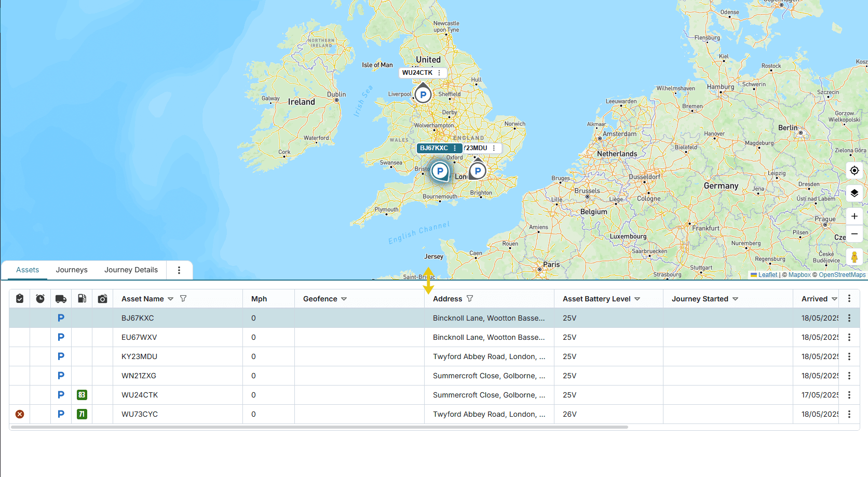The image size is (868, 477).
Task: Click the camera column header icon
Action: (102, 299)
